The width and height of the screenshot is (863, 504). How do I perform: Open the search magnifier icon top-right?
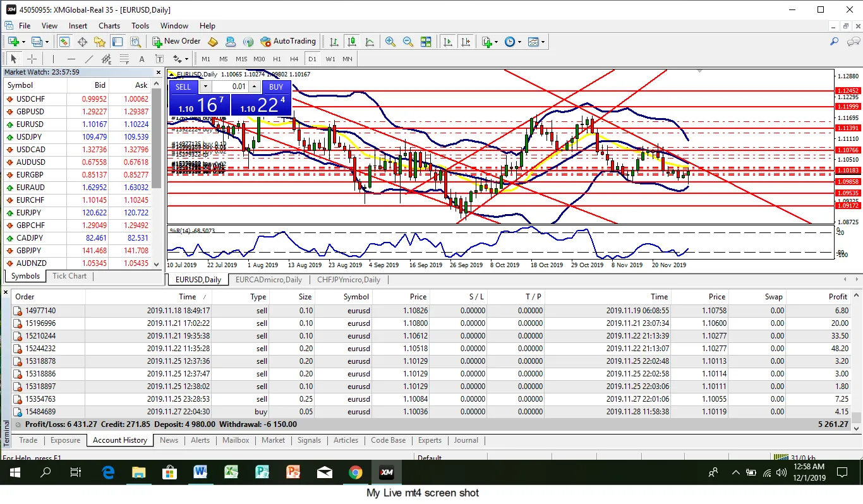[834, 42]
